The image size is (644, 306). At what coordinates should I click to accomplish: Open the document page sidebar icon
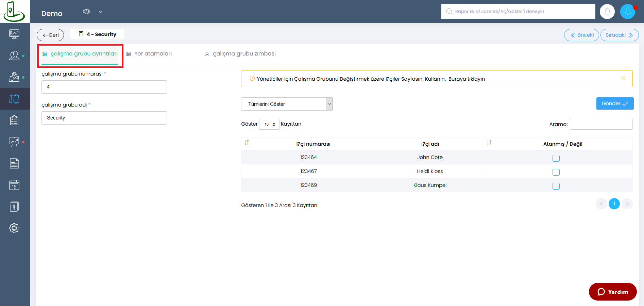(x=14, y=163)
